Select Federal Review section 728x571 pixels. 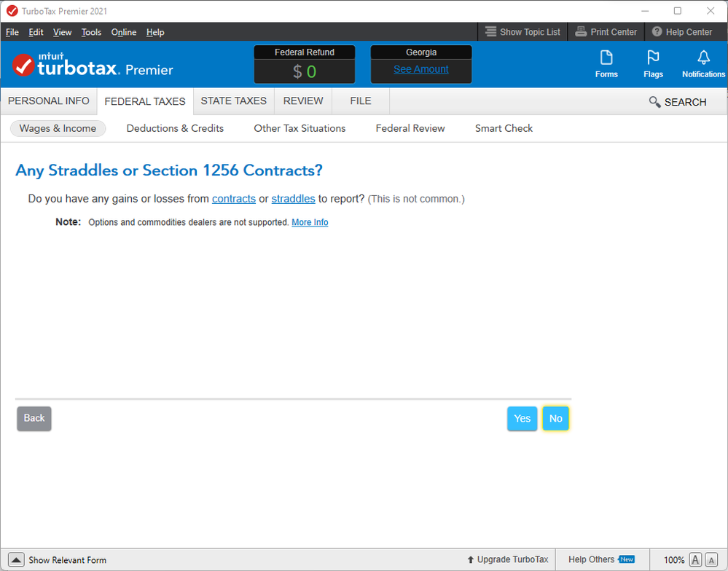click(x=410, y=128)
